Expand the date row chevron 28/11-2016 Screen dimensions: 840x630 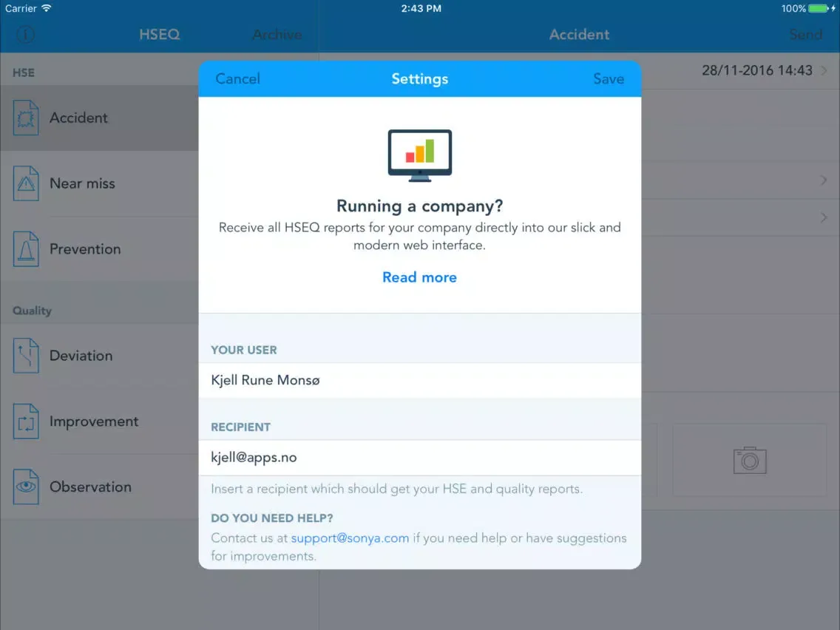824,71
